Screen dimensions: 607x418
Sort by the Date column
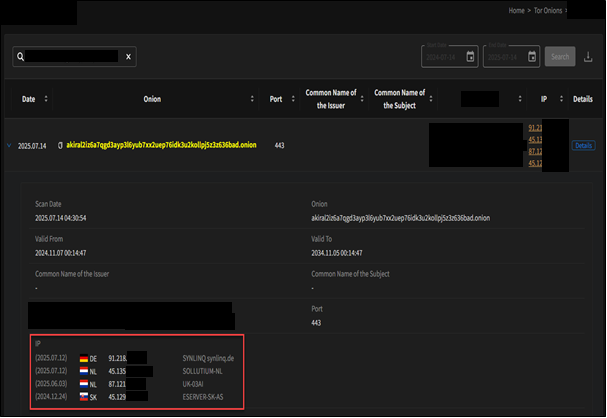click(x=46, y=99)
